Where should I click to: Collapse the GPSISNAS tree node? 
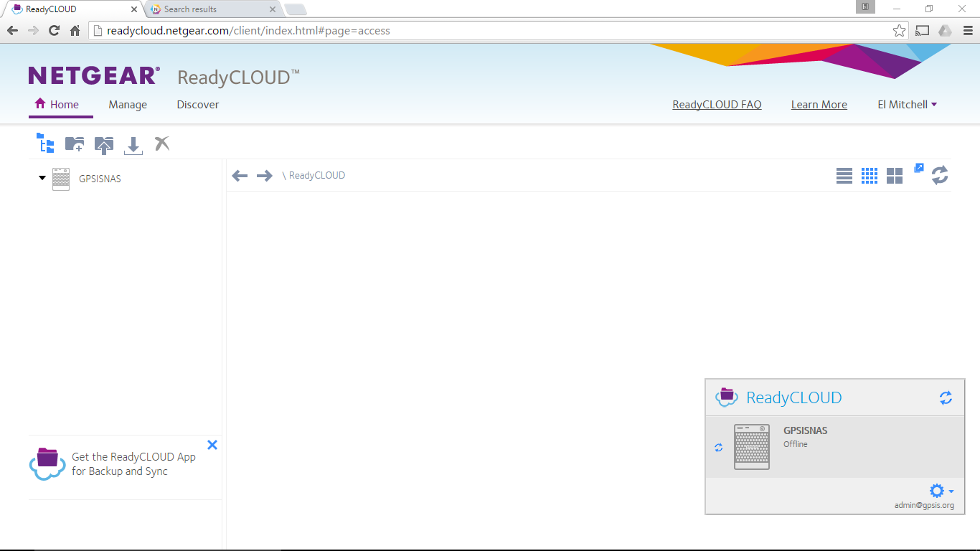pyautogui.click(x=42, y=178)
